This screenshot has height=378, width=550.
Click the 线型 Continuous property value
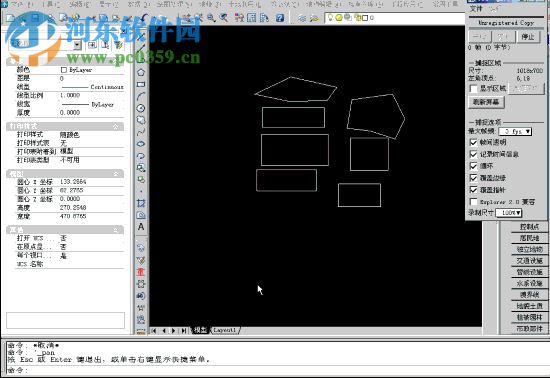coord(92,87)
